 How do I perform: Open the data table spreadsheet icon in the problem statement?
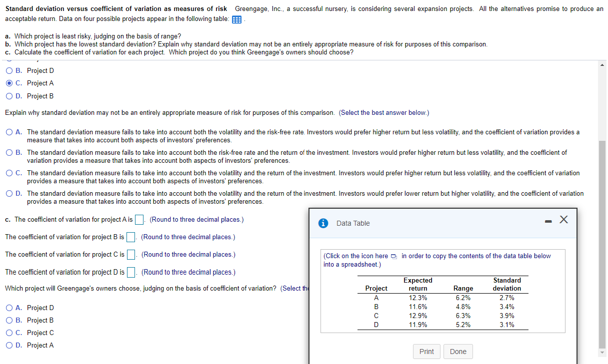[235, 19]
